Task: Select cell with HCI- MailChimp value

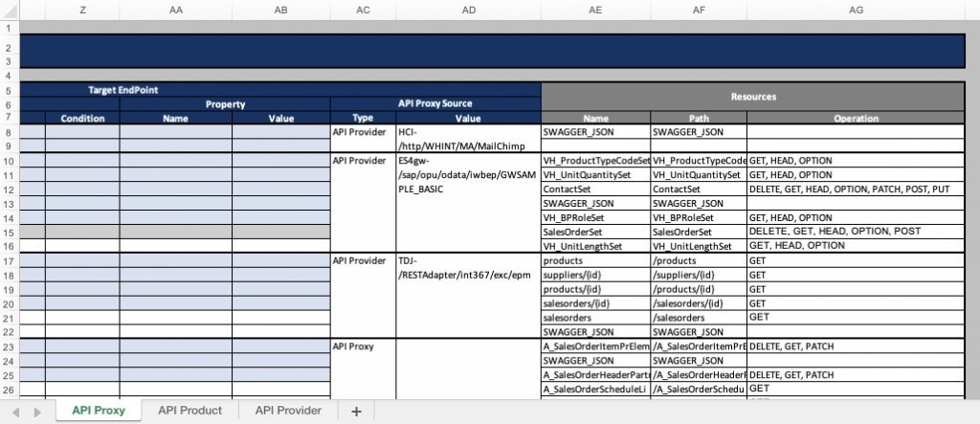Action: (x=468, y=138)
